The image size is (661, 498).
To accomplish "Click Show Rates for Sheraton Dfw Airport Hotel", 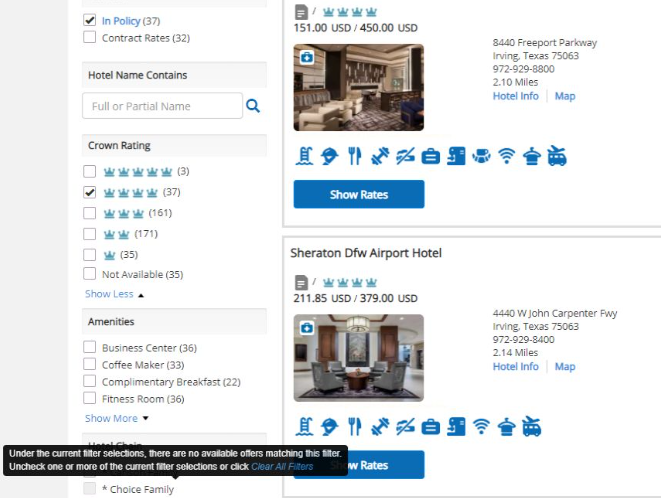I will pyautogui.click(x=359, y=465).
